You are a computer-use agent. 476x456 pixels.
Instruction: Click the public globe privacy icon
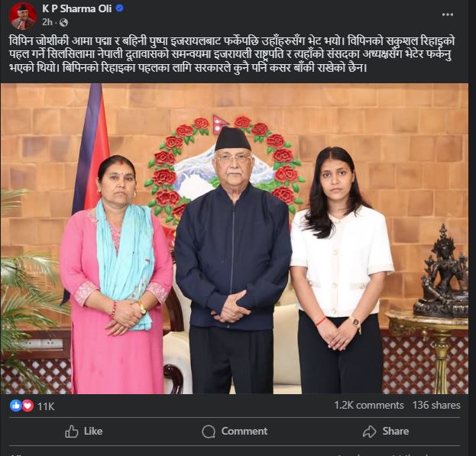pyautogui.click(x=63, y=22)
